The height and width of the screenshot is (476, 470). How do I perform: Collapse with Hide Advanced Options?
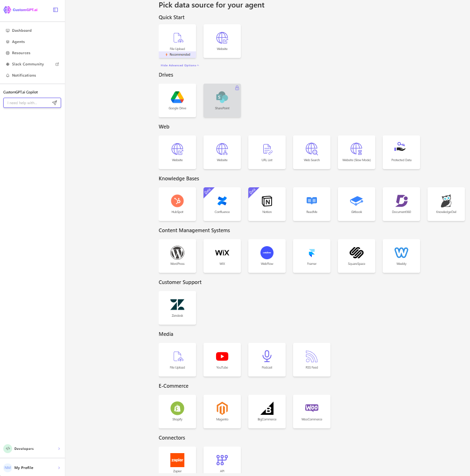180,65
